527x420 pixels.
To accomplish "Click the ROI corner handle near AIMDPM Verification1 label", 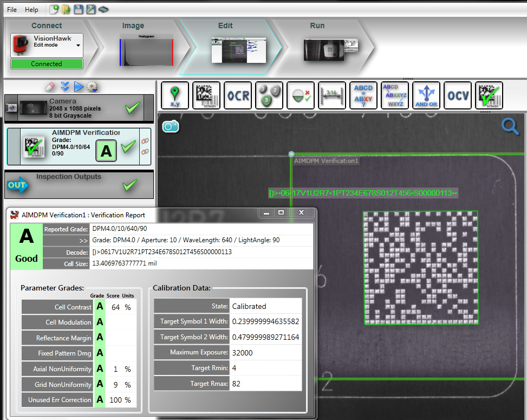I will pos(291,154).
